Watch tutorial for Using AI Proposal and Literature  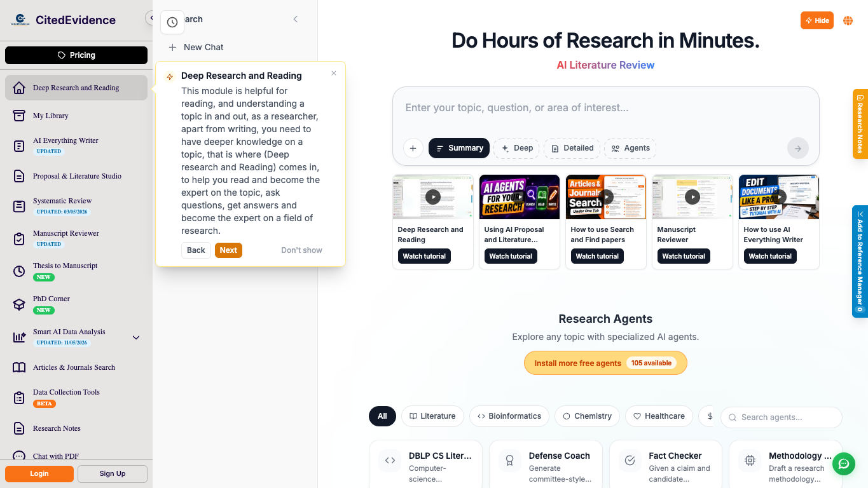click(511, 256)
